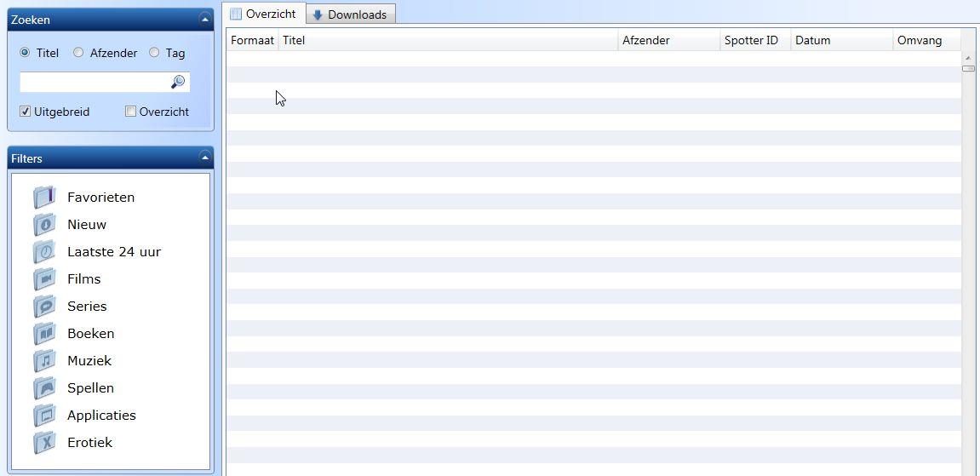The width and height of the screenshot is (980, 476).
Task: Collapse the Zoeken panel
Action: click(204, 20)
